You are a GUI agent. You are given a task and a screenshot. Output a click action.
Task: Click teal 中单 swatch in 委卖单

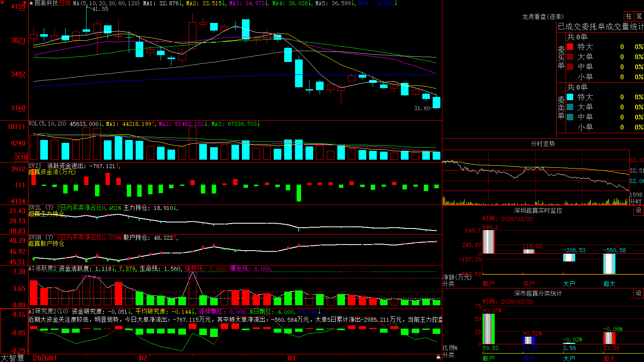click(570, 117)
